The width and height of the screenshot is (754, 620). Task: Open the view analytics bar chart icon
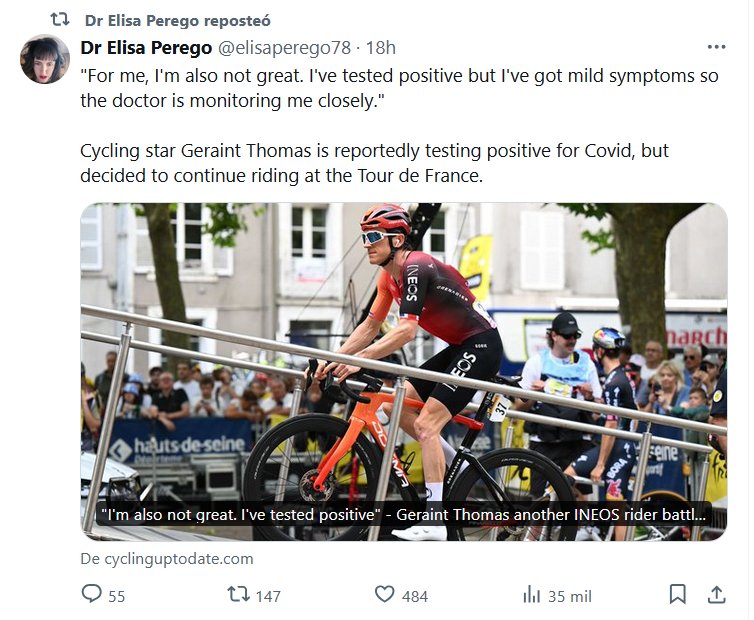point(532,594)
